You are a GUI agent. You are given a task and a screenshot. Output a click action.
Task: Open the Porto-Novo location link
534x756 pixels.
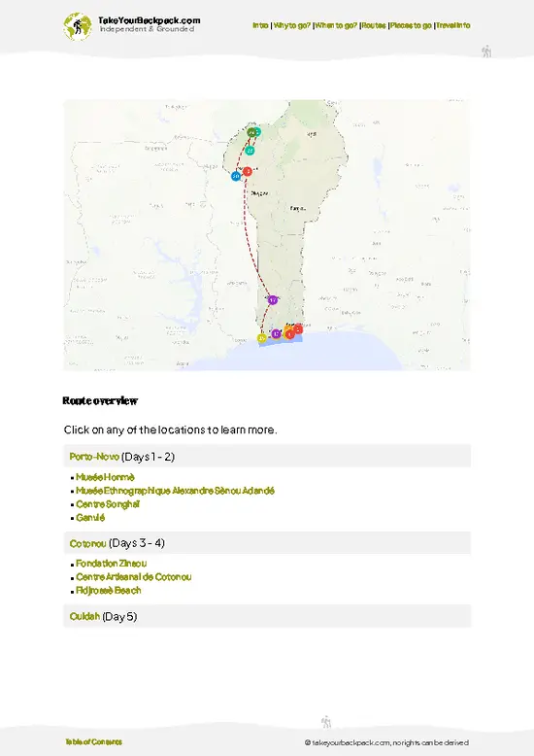94,457
